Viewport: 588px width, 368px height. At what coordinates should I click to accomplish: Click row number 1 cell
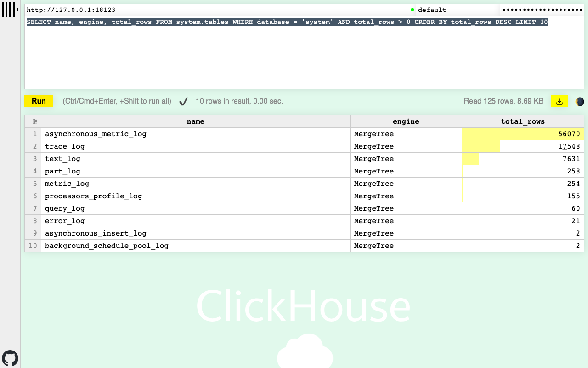click(x=33, y=134)
